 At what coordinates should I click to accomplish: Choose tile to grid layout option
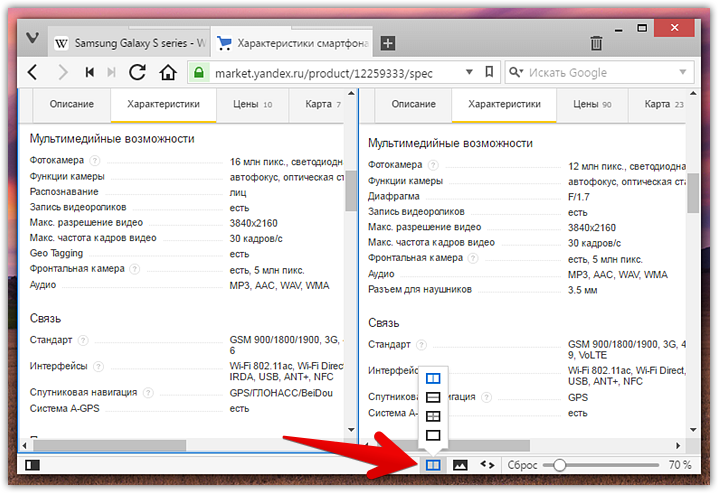[x=433, y=416]
